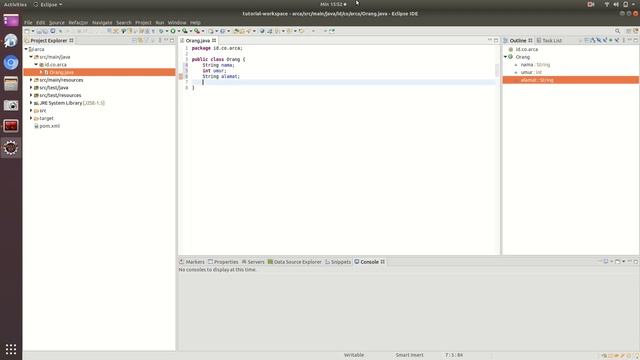Click the Save toolbar icon
The width and height of the screenshot is (640, 360).
[x=39, y=31]
